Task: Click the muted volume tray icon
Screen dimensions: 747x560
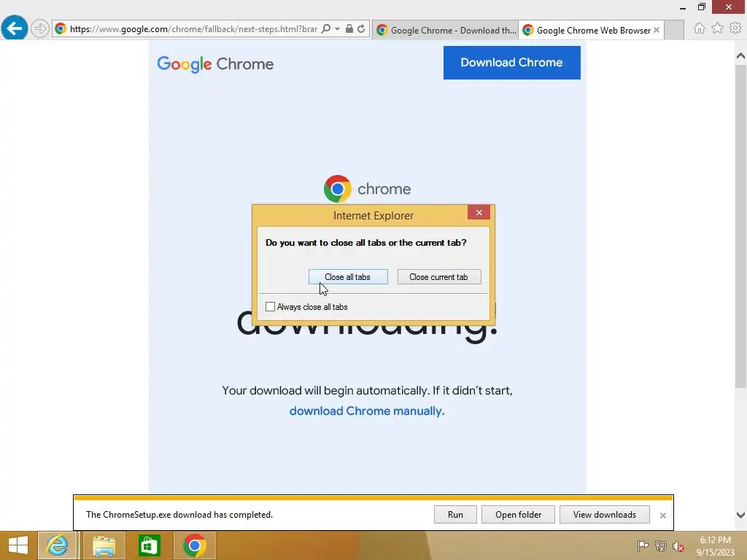Action: (678, 545)
